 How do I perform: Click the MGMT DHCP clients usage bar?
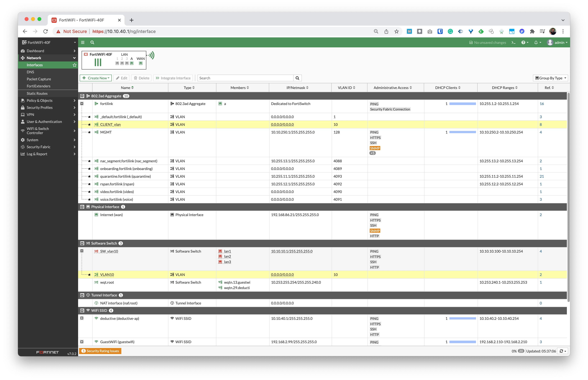[x=463, y=132]
